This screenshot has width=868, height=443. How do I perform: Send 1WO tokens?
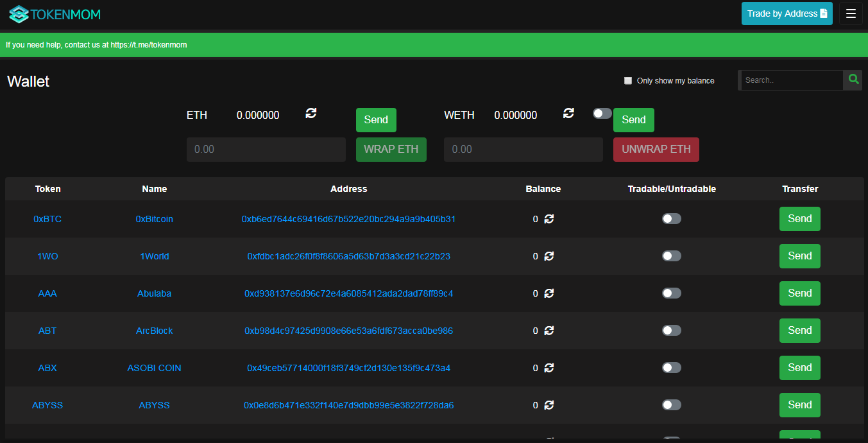(800, 256)
